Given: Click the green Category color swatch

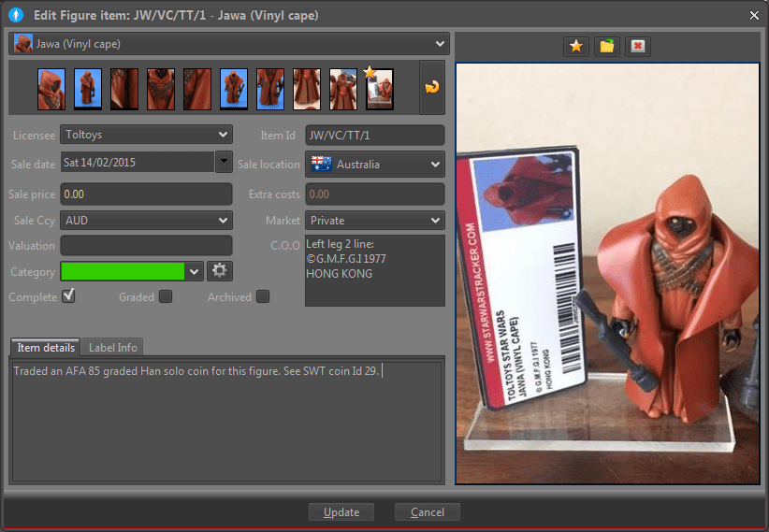Looking at the screenshot, I should point(123,271).
